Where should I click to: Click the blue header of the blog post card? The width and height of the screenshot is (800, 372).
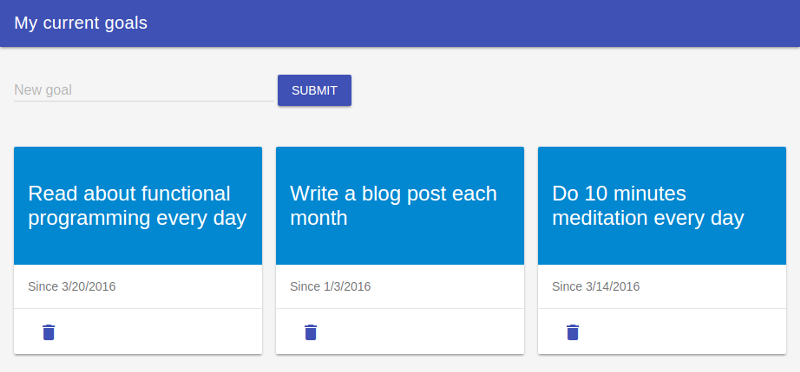[400, 206]
